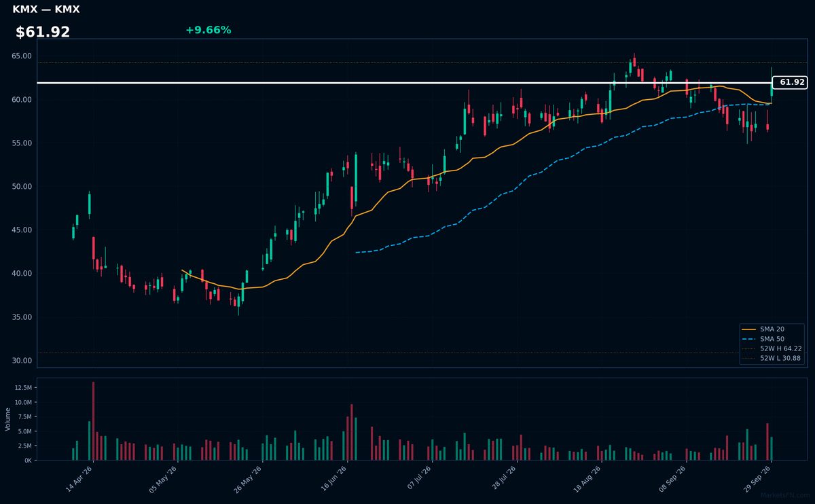Click the 55.00 price axis label
This screenshot has height=504, width=815.
22,143
